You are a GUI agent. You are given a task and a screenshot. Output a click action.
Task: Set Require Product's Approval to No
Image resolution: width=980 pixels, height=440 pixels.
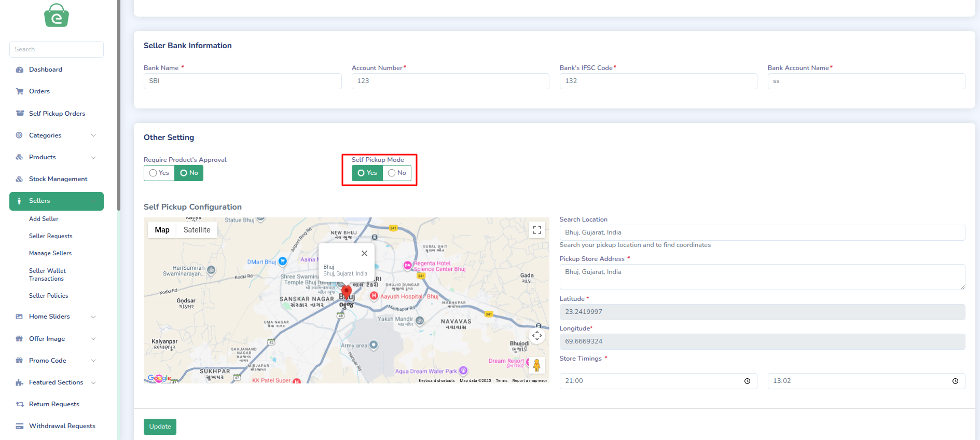[189, 173]
